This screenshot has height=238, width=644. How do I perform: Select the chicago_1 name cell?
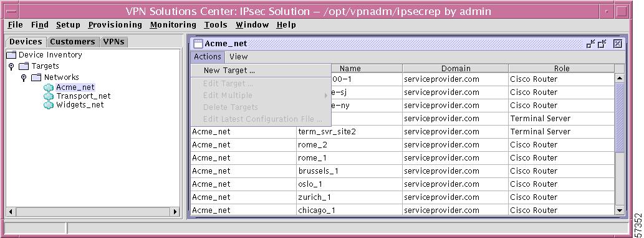pyautogui.click(x=350, y=210)
